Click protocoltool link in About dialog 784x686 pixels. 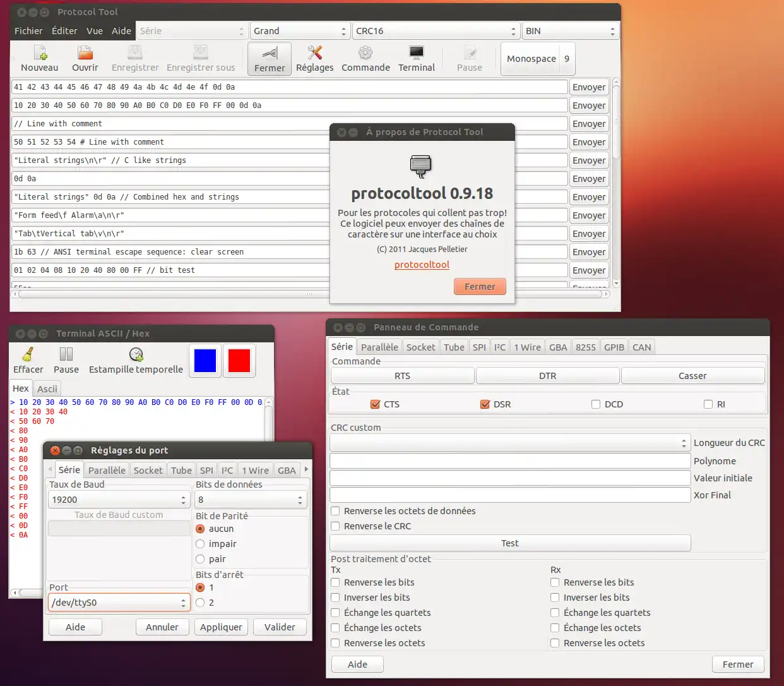click(422, 265)
